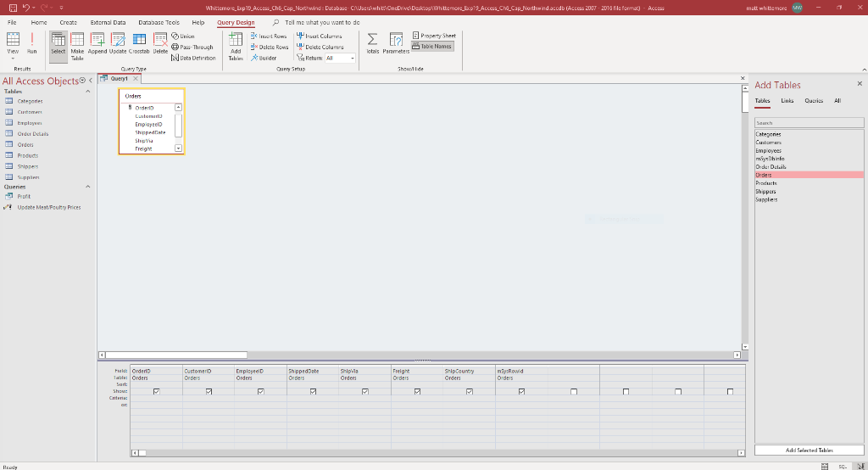Click Tell me what you want to do
This screenshot has width=868, height=470.
[322, 23]
